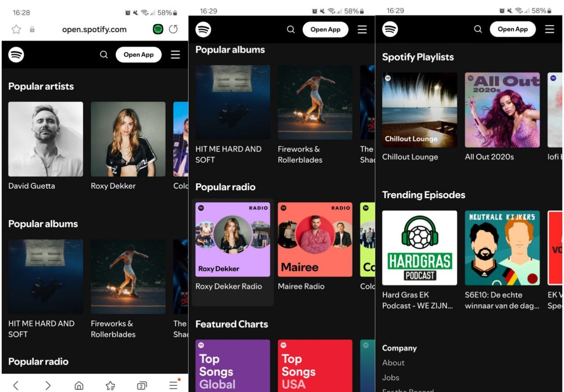The image size is (564, 392).
Task: Tap the padlock site security icon
Action: (x=32, y=30)
